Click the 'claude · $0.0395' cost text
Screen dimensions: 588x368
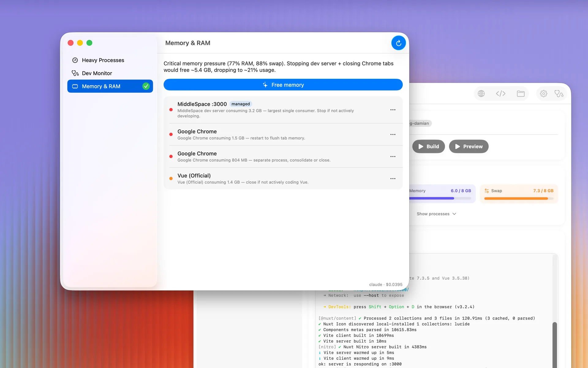click(x=386, y=285)
